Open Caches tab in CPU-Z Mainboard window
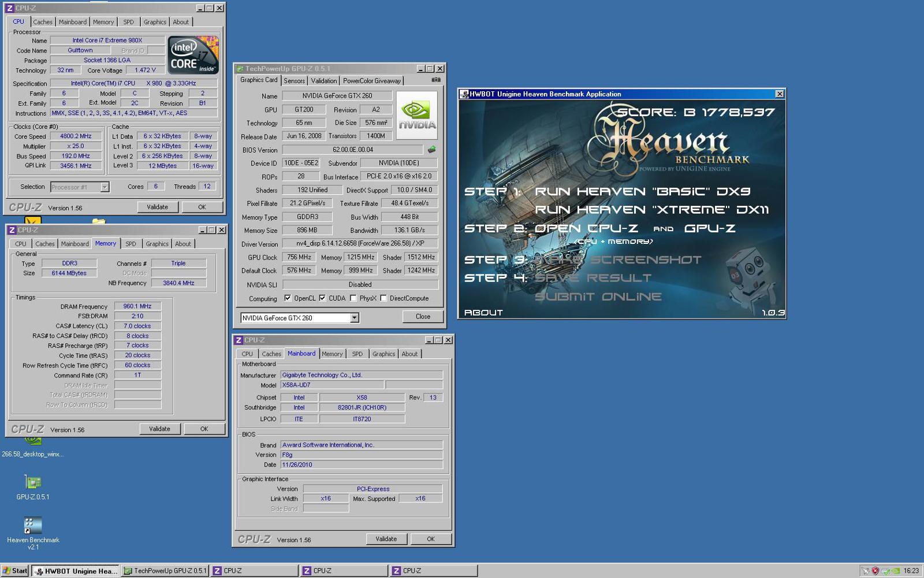924x578 pixels. pos(271,354)
